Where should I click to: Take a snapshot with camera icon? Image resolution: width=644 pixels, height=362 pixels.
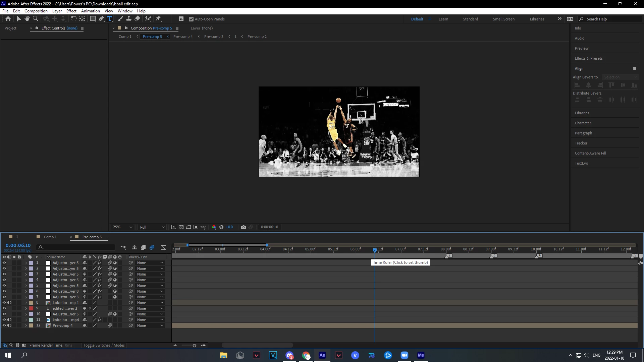(x=244, y=227)
